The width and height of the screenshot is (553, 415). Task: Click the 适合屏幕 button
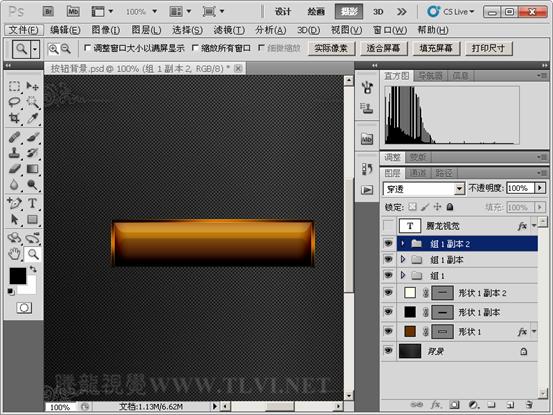[383, 48]
